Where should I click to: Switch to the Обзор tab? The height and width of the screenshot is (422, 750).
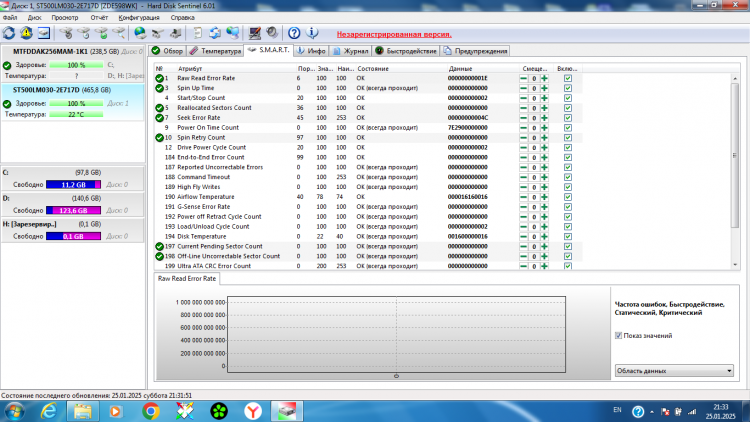pos(167,51)
